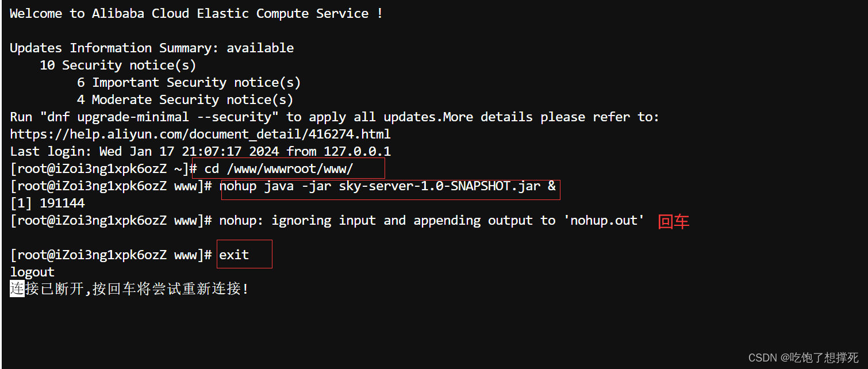
Task: Click the 4 Moderate Security notice(s) text
Action: [x=185, y=100]
